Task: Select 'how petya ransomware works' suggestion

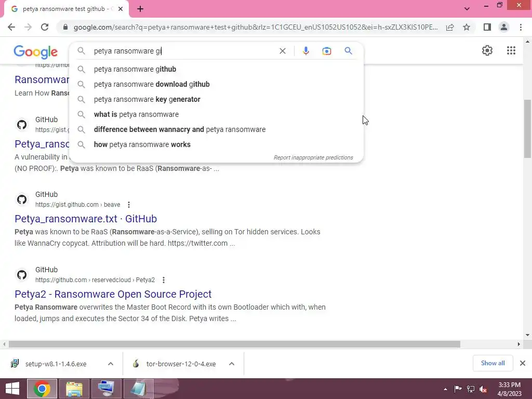Action: (x=216, y=144)
